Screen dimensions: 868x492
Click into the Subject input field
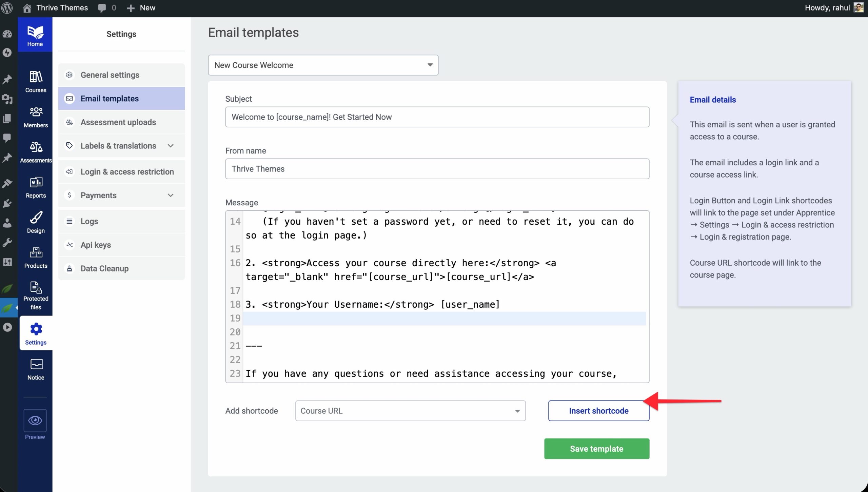click(x=437, y=117)
